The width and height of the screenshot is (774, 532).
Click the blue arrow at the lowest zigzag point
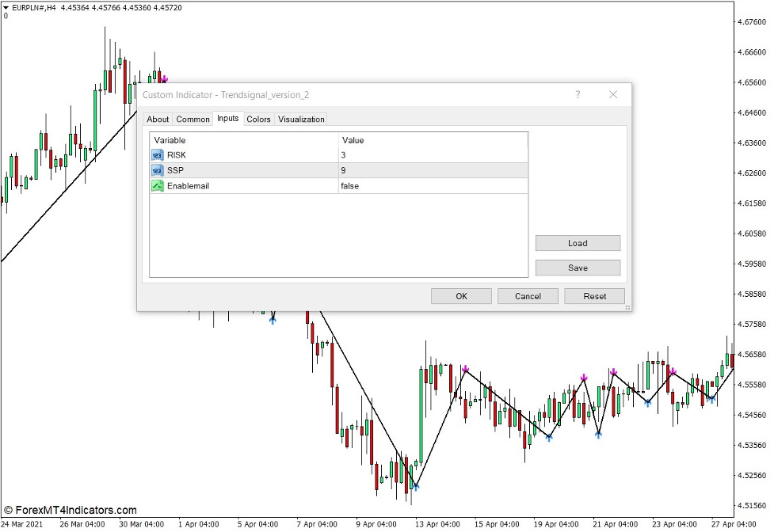[415, 486]
